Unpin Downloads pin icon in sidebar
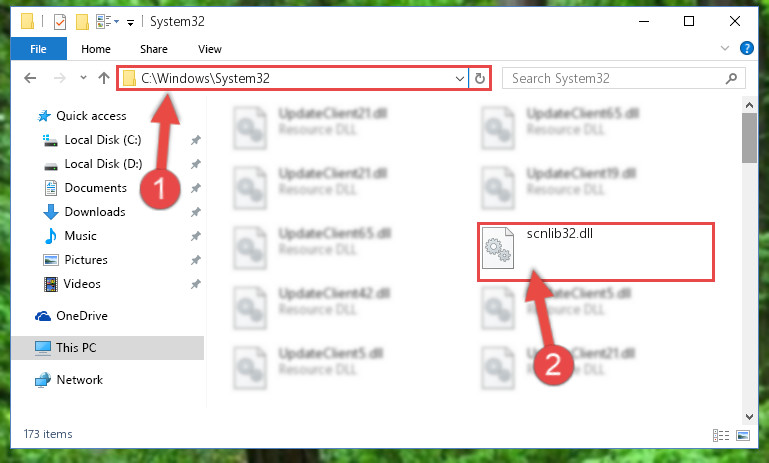This screenshot has height=463, width=769. click(196, 212)
